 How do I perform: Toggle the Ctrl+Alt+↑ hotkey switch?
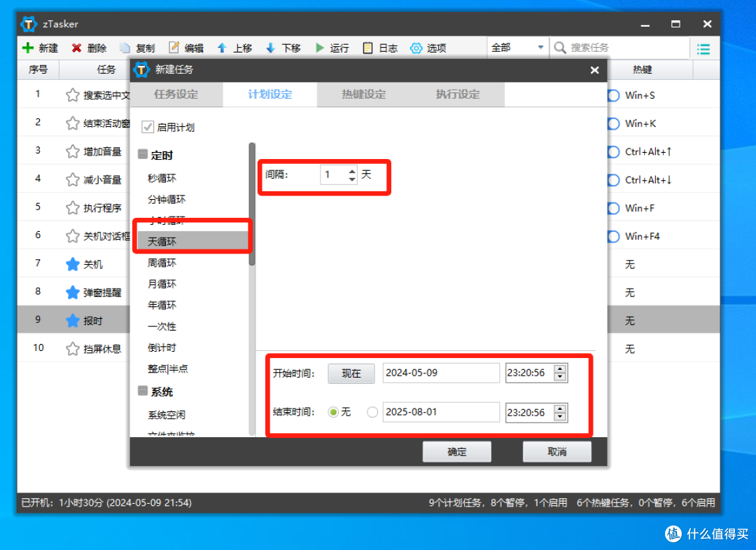614,151
